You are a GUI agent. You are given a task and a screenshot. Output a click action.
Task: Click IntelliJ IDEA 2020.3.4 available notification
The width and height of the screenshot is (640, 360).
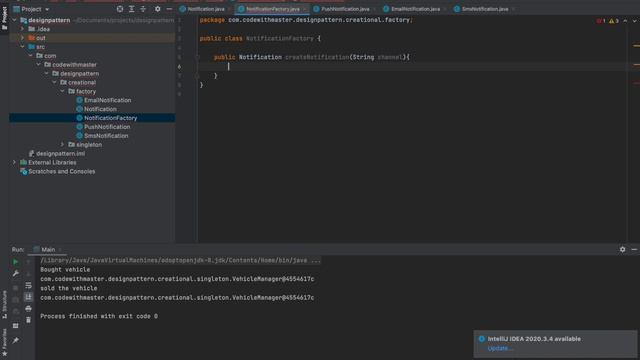[534, 339]
